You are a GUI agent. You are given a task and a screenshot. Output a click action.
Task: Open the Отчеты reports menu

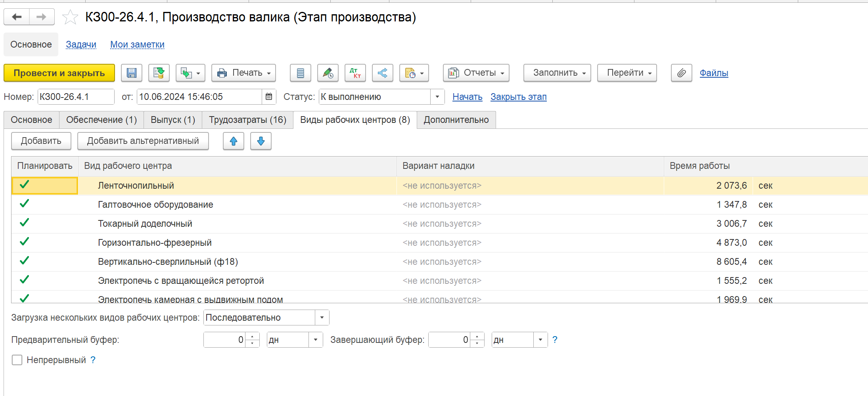click(x=476, y=73)
